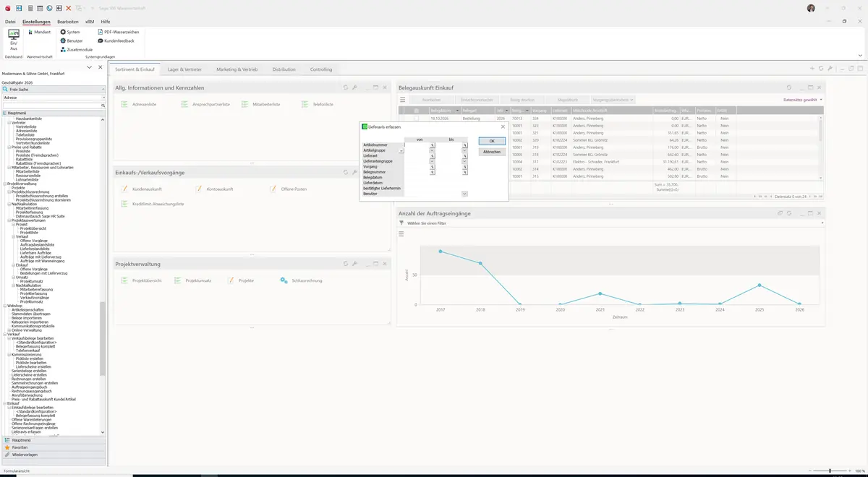Open Offene Posten in Einkaufs-/Verkaufsvorgänge
This screenshot has width=868, height=477.
pyautogui.click(x=289, y=189)
